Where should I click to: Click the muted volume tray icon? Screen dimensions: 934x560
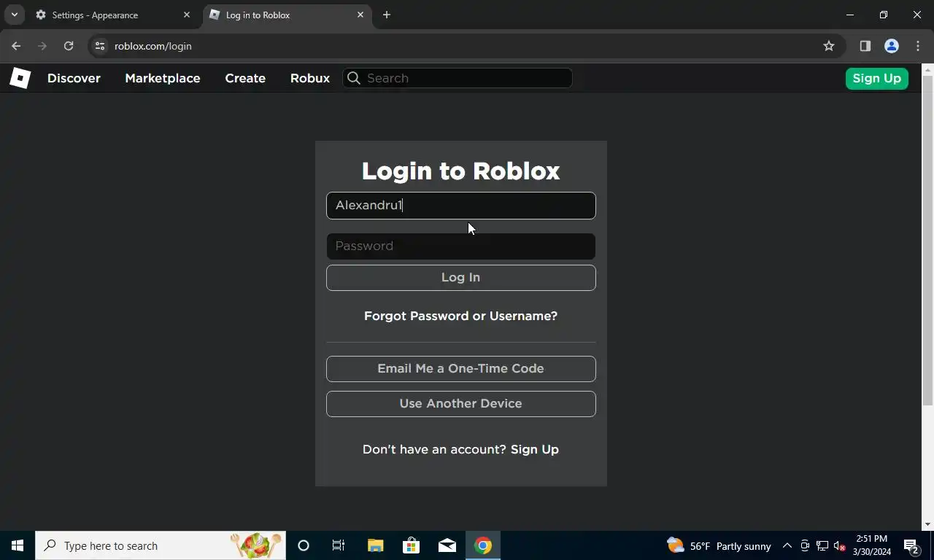coord(839,545)
